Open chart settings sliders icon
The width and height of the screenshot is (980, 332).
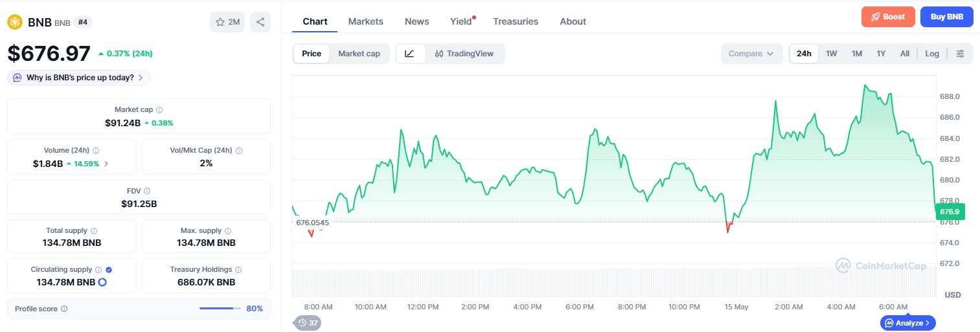click(961, 54)
